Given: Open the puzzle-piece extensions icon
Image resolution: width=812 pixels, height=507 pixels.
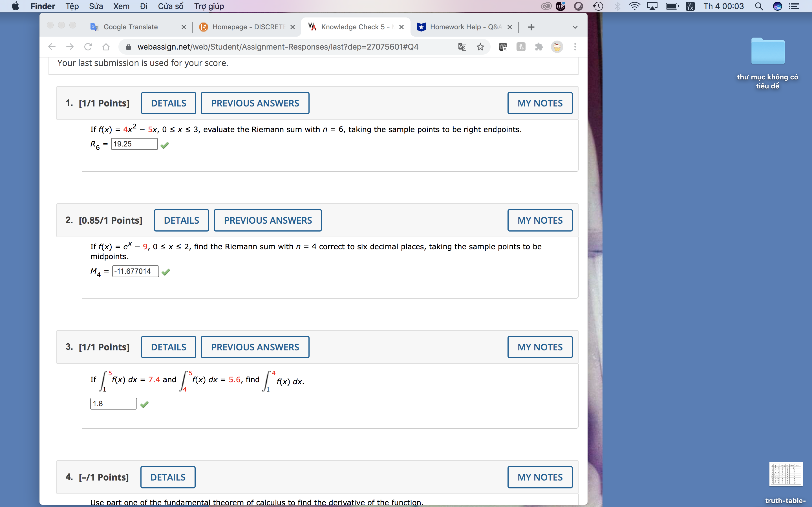Looking at the screenshot, I should (539, 47).
